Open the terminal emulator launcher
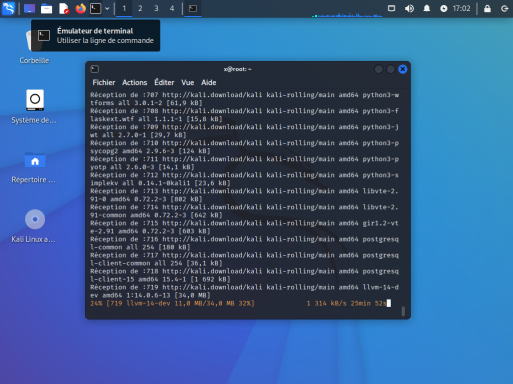This screenshot has width=513, height=384. pyautogui.click(x=95, y=8)
